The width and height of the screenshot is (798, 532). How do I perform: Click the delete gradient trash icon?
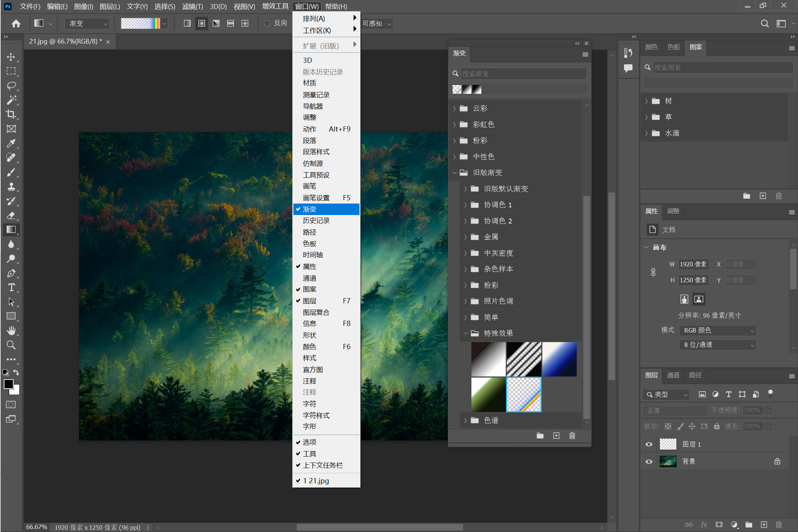pyautogui.click(x=572, y=436)
